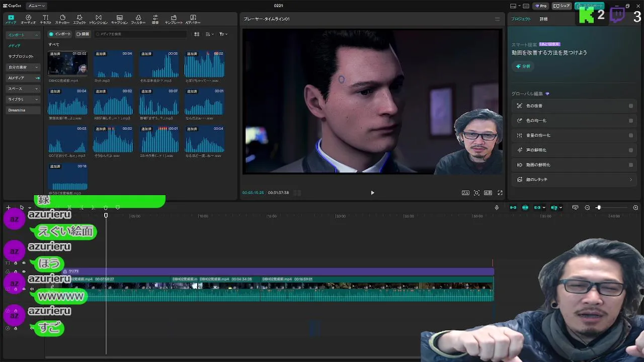Select サブプロジェクト in the sidebar

point(21,56)
